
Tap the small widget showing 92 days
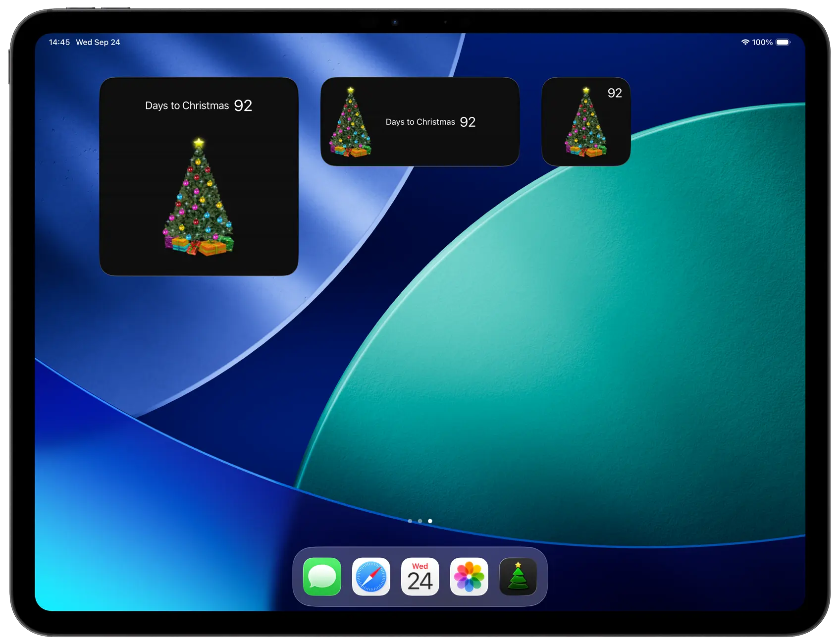585,121
